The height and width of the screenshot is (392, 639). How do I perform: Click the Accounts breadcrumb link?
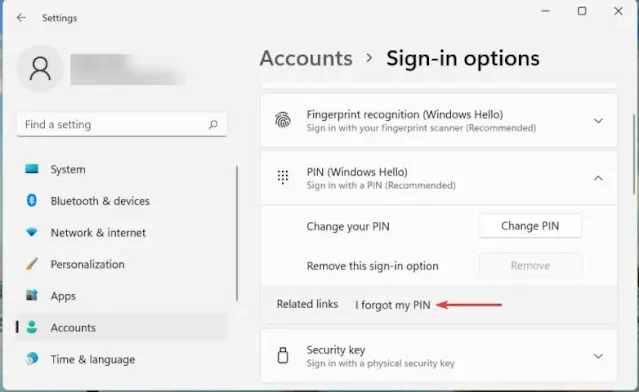306,58
